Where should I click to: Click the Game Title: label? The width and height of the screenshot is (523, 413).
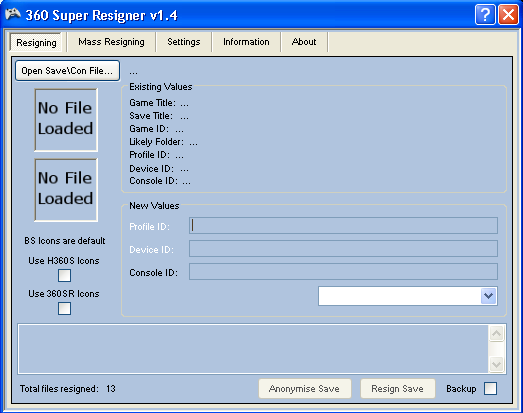click(x=152, y=103)
